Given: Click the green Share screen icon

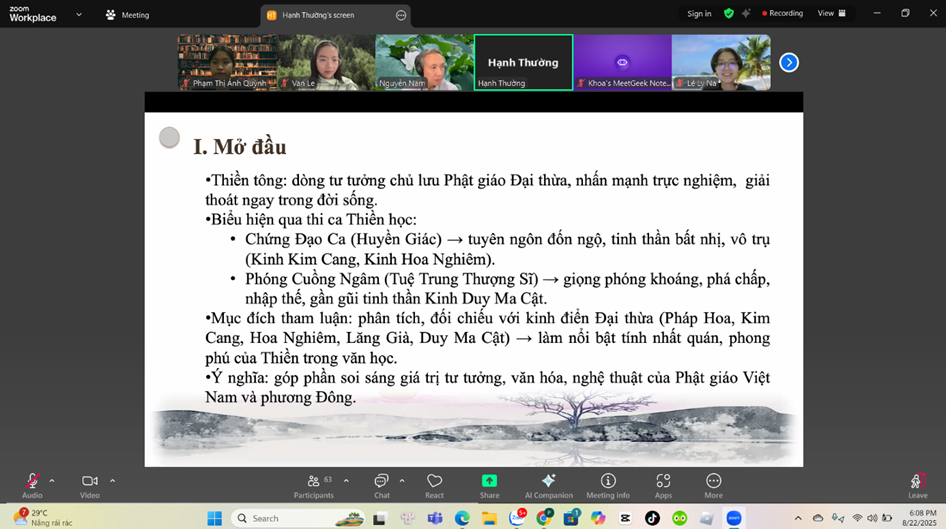Looking at the screenshot, I should coord(489,481).
